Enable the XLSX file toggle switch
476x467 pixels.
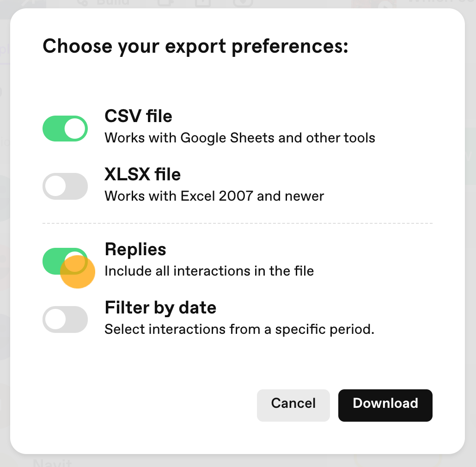tap(65, 186)
